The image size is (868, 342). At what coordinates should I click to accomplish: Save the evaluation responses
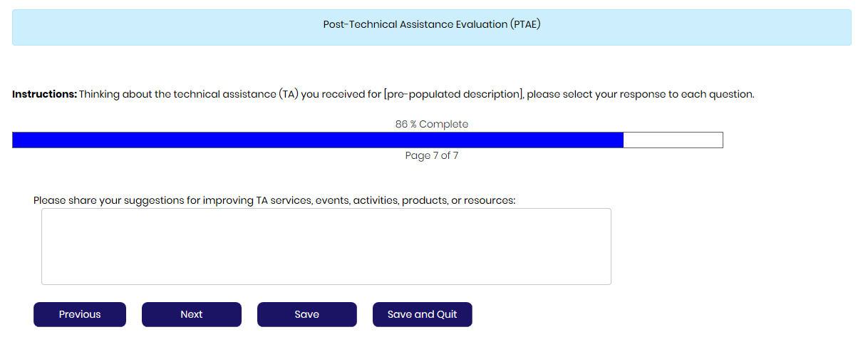point(306,314)
